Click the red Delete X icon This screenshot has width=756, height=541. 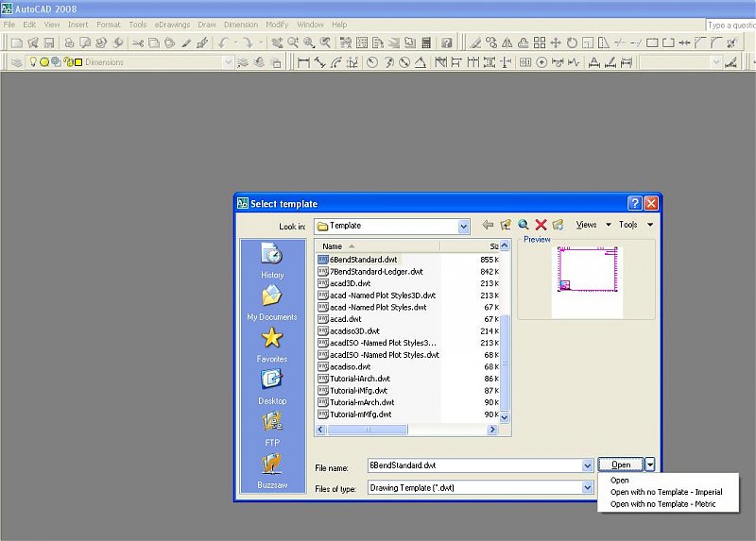541,225
